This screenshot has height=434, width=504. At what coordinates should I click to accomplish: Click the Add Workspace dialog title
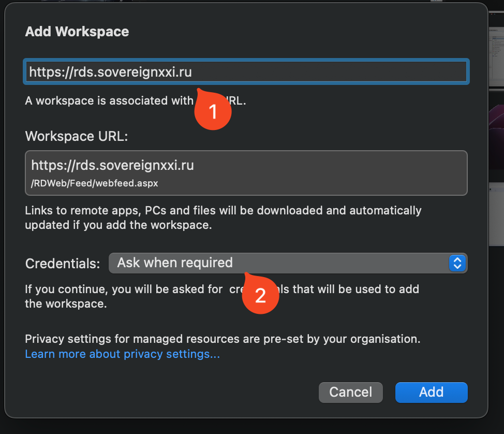point(77,32)
